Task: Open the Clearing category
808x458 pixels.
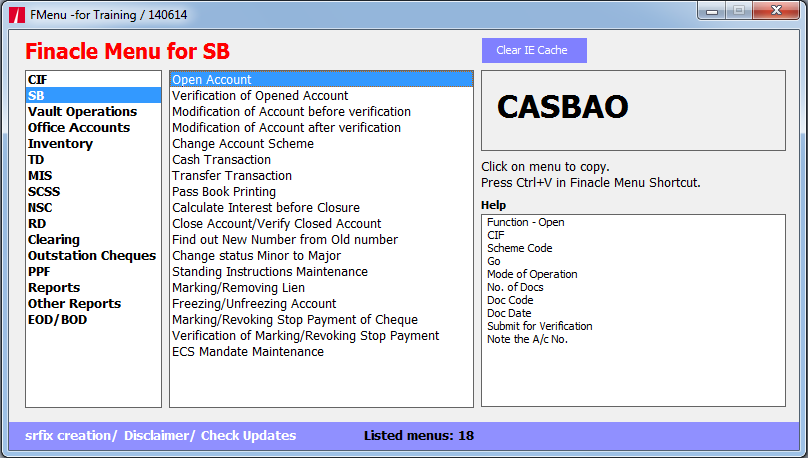Action: 93,240
